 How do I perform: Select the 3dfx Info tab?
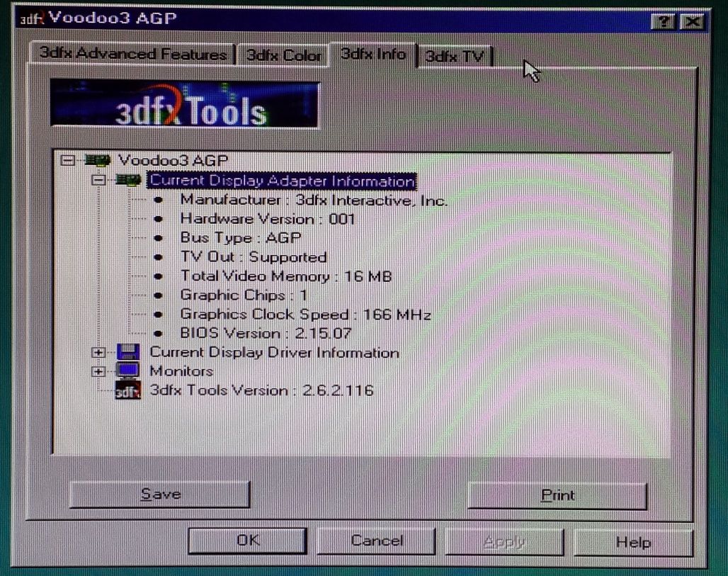(x=372, y=55)
